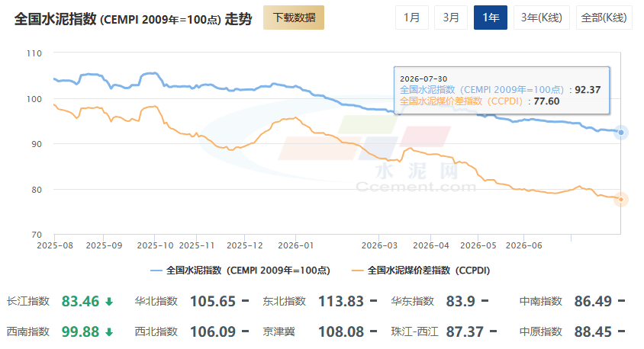
Task: Click the tooltip value 77.60
Action: [546, 101]
